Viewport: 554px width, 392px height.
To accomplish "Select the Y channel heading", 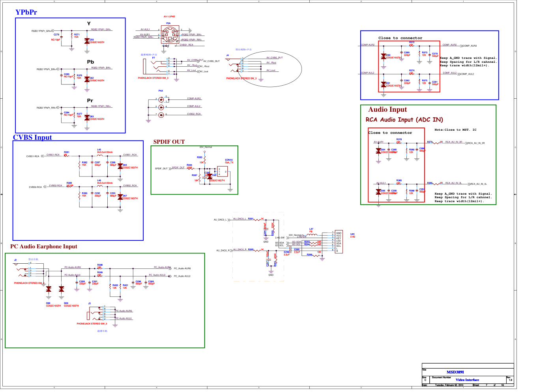I will pos(89,24).
